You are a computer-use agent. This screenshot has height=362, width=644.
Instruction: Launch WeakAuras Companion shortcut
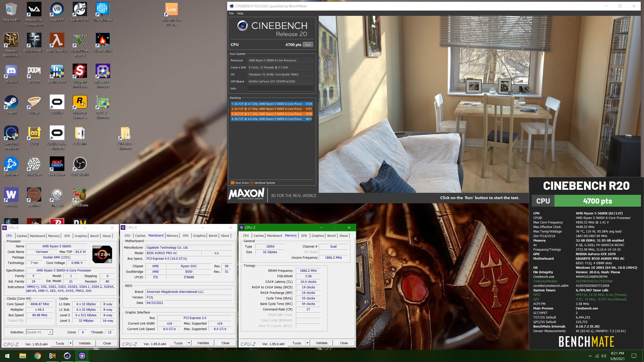(x=34, y=14)
